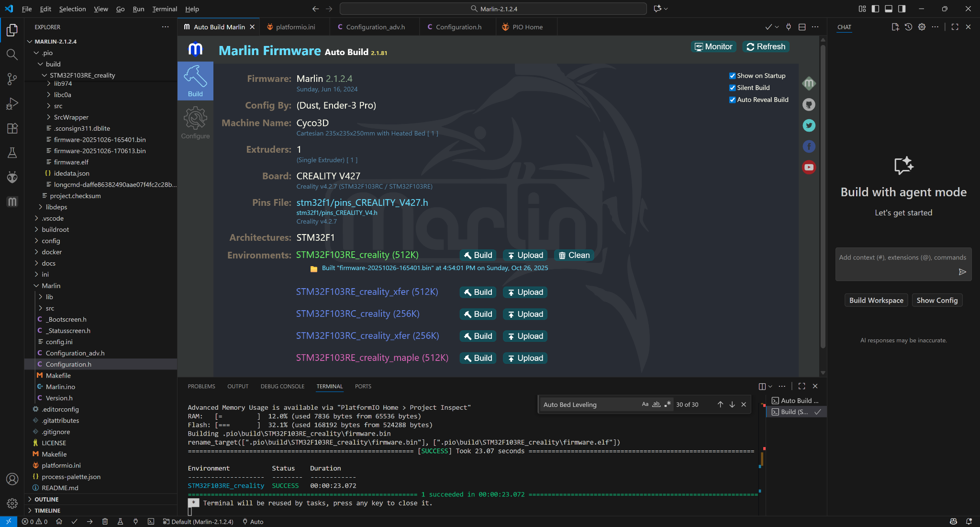Expand the libdeps folder
This screenshot has width=980, height=527.
click(56, 207)
